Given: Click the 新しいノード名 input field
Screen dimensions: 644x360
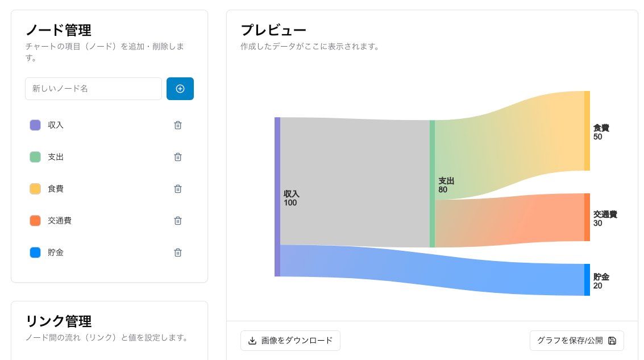Looking at the screenshot, I should pos(93,89).
